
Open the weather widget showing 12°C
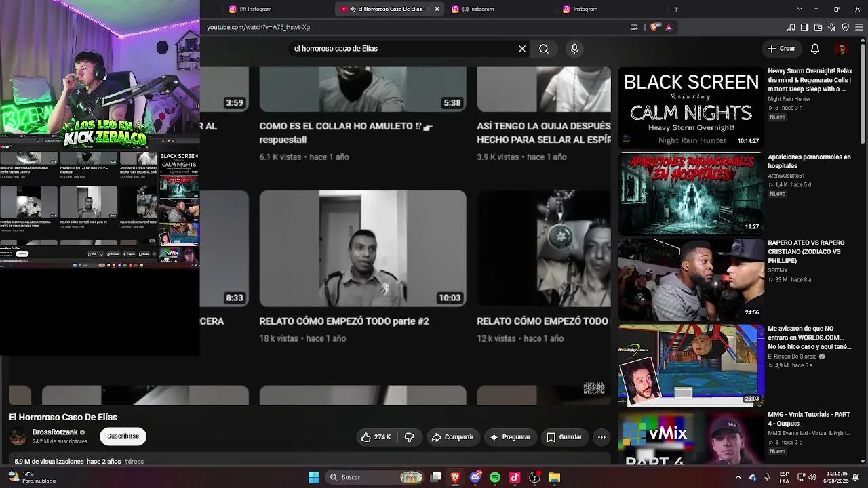31,477
